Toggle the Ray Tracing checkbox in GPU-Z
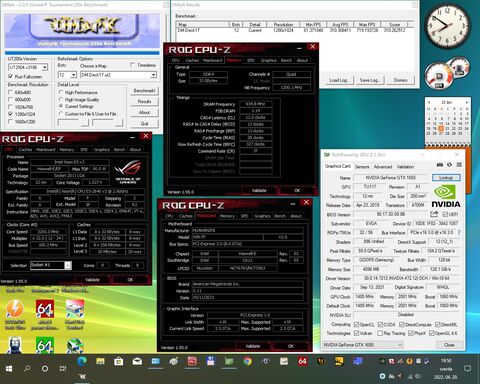The image size is (480, 384). tap(380, 333)
